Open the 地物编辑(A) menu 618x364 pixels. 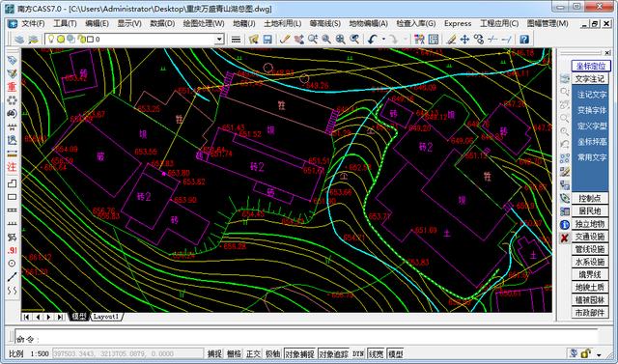[369, 23]
